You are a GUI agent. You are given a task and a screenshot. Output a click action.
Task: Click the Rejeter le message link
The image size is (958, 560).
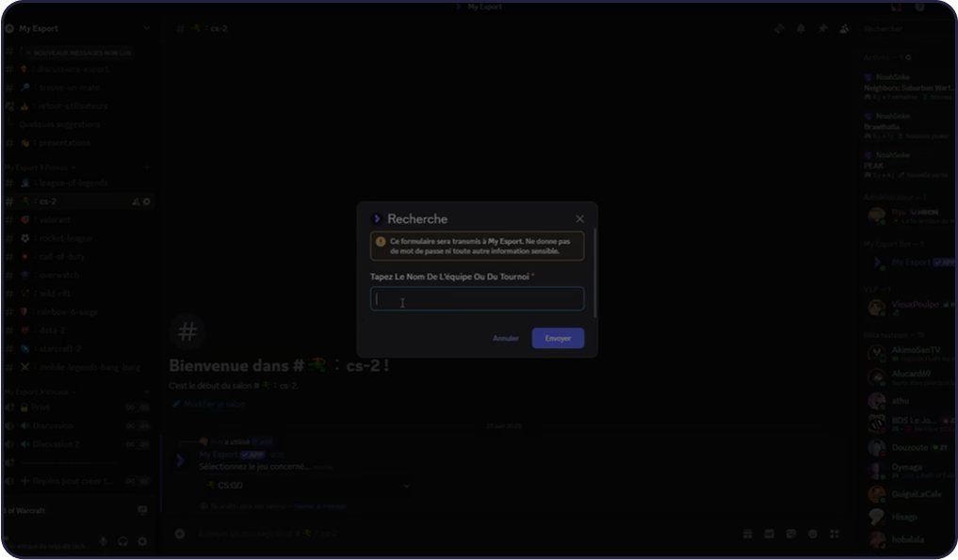(x=320, y=506)
